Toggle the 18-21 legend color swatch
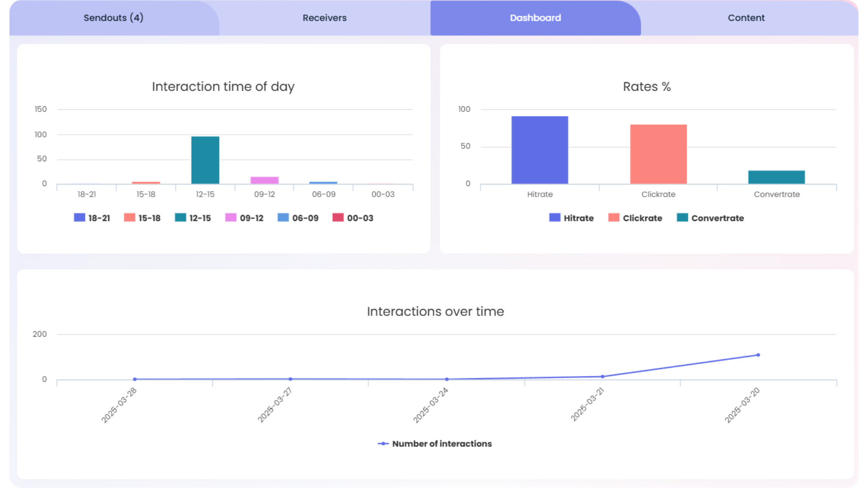Viewport: 868px width, 488px height. pos(80,218)
